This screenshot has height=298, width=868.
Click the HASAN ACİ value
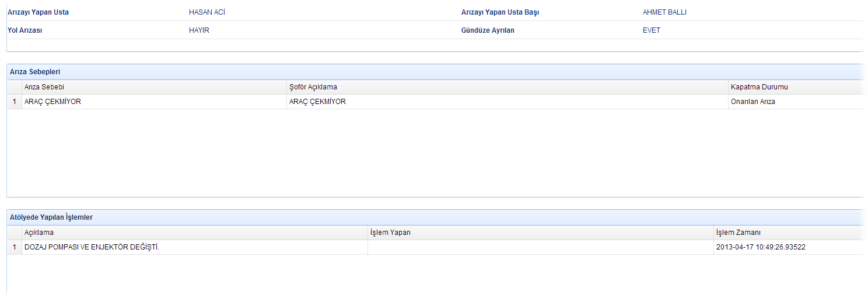(x=207, y=12)
